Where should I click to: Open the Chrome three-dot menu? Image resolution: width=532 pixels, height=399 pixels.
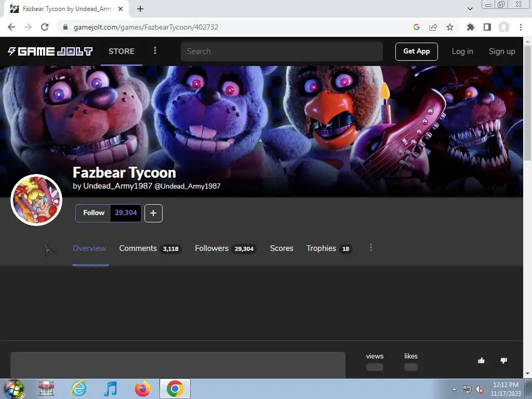(521, 27)
